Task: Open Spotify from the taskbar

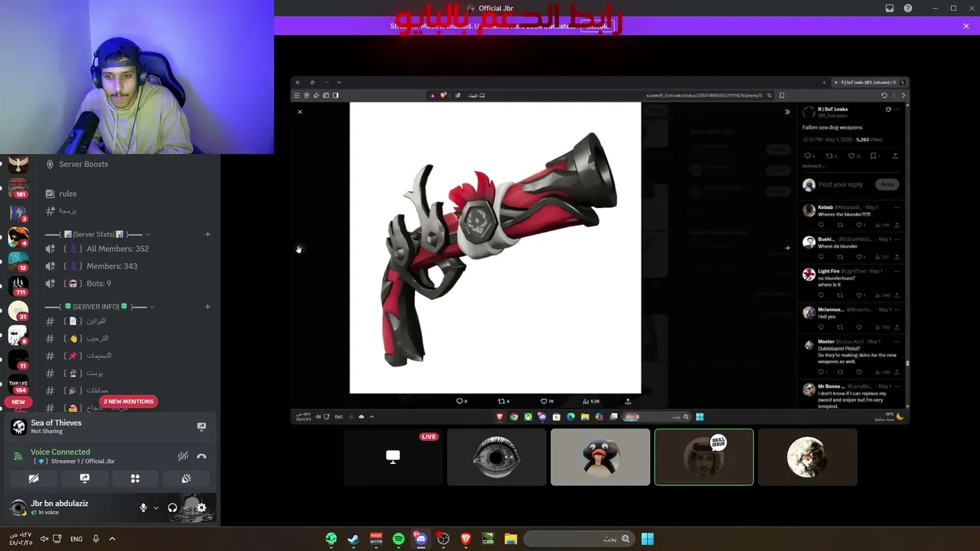Action: pyautogui.click(x=399, y=539)
